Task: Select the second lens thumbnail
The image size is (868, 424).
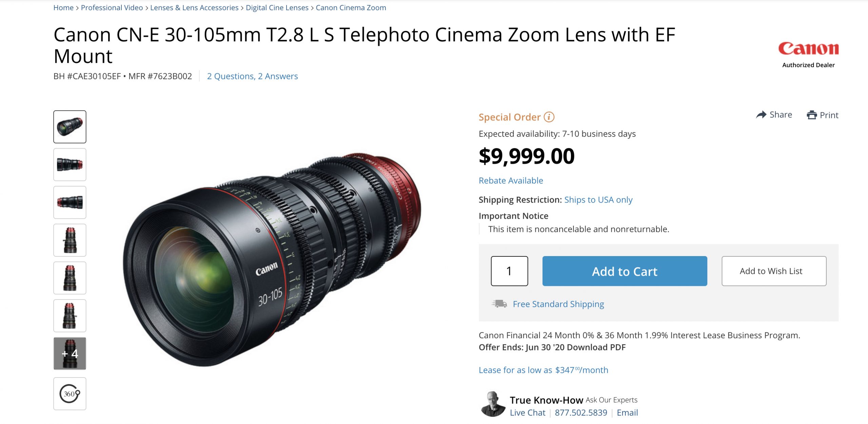Action: (69, 165)
